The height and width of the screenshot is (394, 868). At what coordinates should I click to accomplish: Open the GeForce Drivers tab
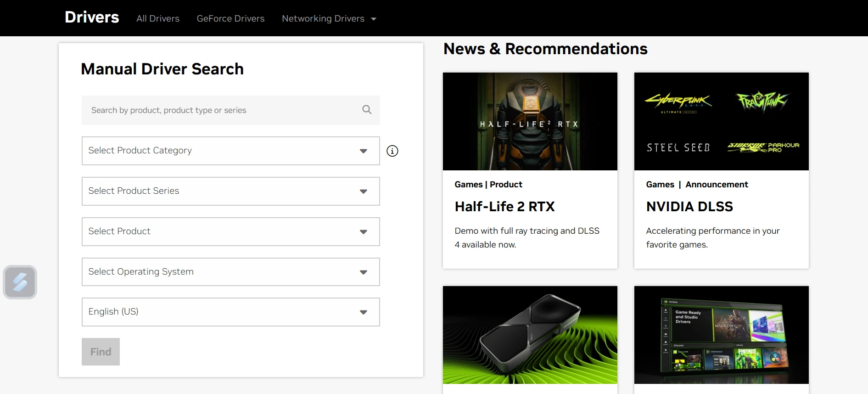(x=231, y=18)
